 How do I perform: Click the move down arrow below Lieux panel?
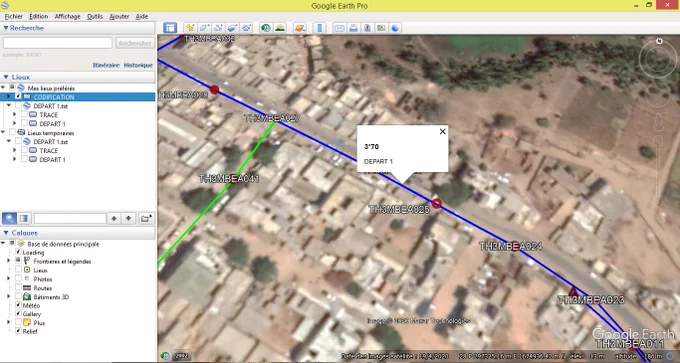point(128,218)
